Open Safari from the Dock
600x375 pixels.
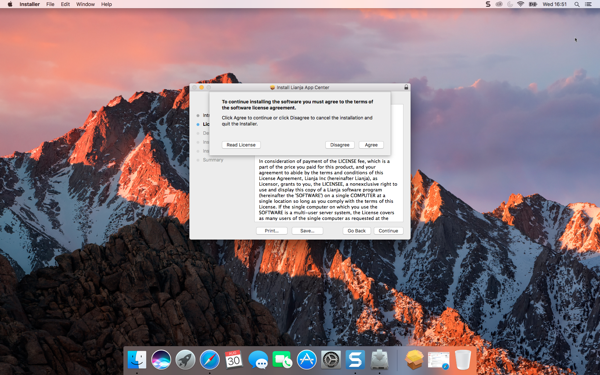[210, 360]
